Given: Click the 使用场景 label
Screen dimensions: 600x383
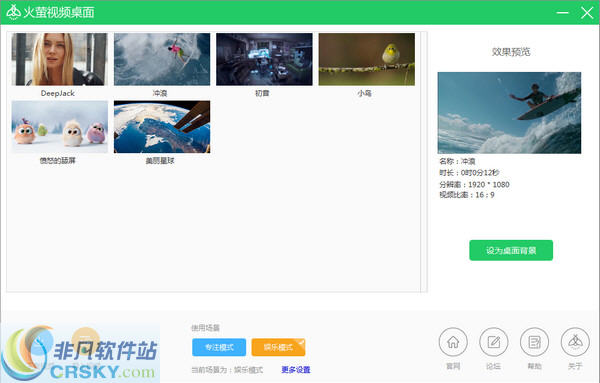Looking at the screenshot, I should pos(205,328).
